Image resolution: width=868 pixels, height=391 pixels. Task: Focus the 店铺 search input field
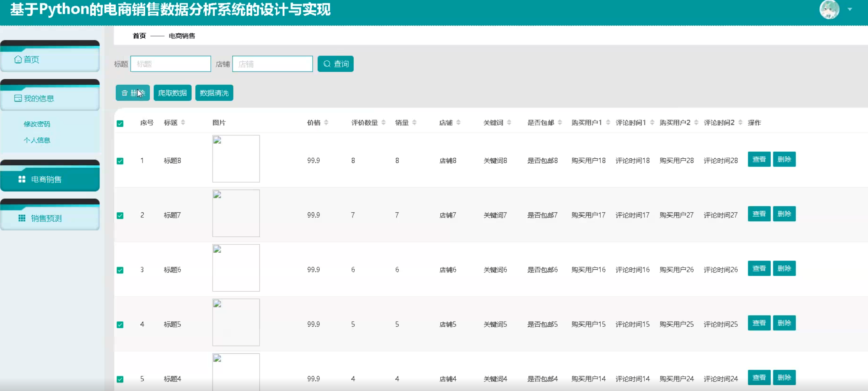pyautogui.click(x=272, y=64)
